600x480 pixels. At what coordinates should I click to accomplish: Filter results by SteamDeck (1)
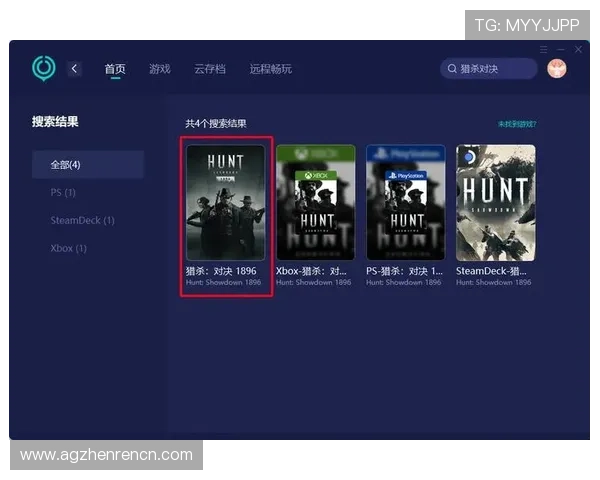[x=83, y=220]
